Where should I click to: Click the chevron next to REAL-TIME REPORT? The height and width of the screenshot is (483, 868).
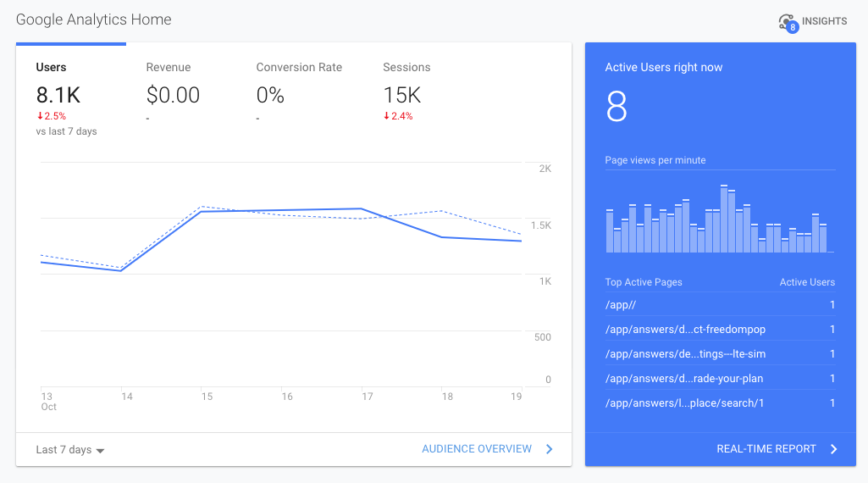pos(833,449)
